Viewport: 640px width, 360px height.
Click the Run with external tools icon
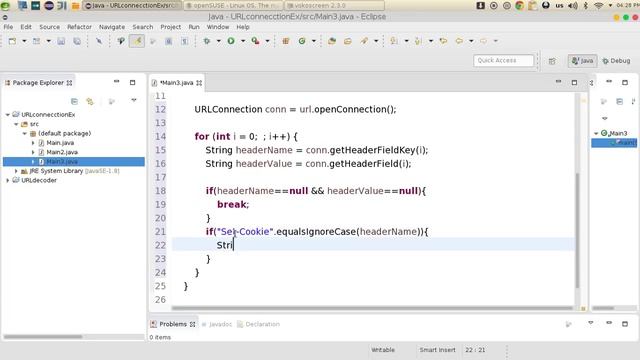[x=256, y=41]
